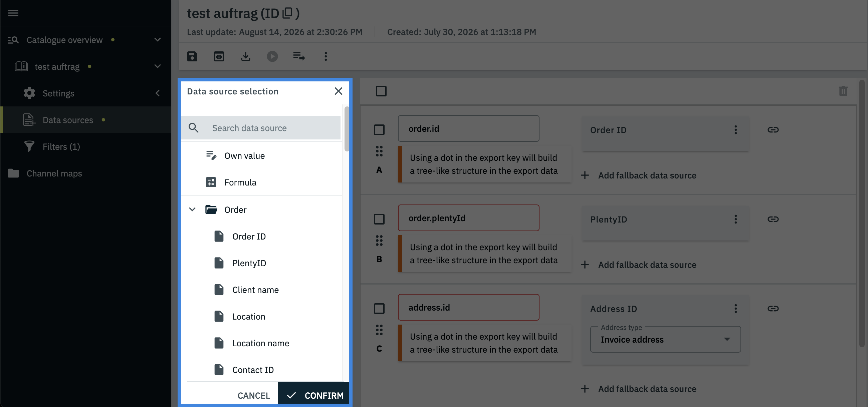Click the run play icon

(272, 56)
